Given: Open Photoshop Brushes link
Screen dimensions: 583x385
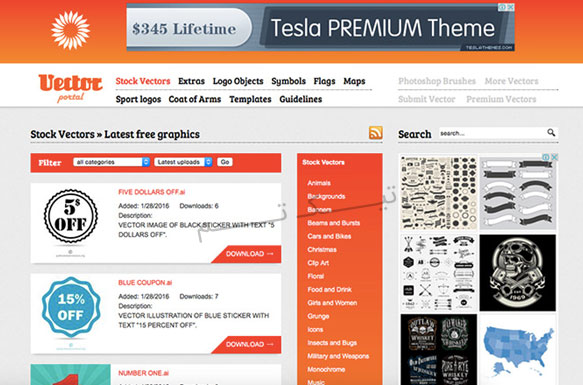Looking at the screenshot, I should coord(437,81).
